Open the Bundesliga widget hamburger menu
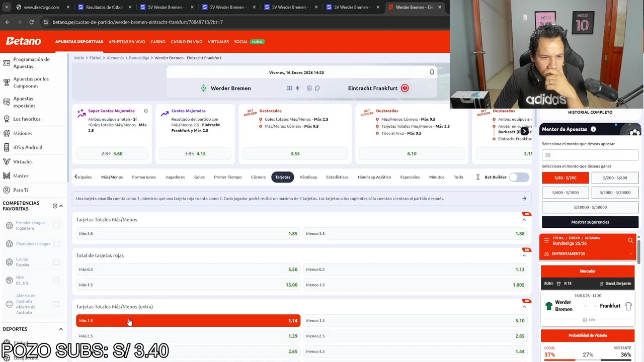 pyautogui.click(x=546, y=240)
